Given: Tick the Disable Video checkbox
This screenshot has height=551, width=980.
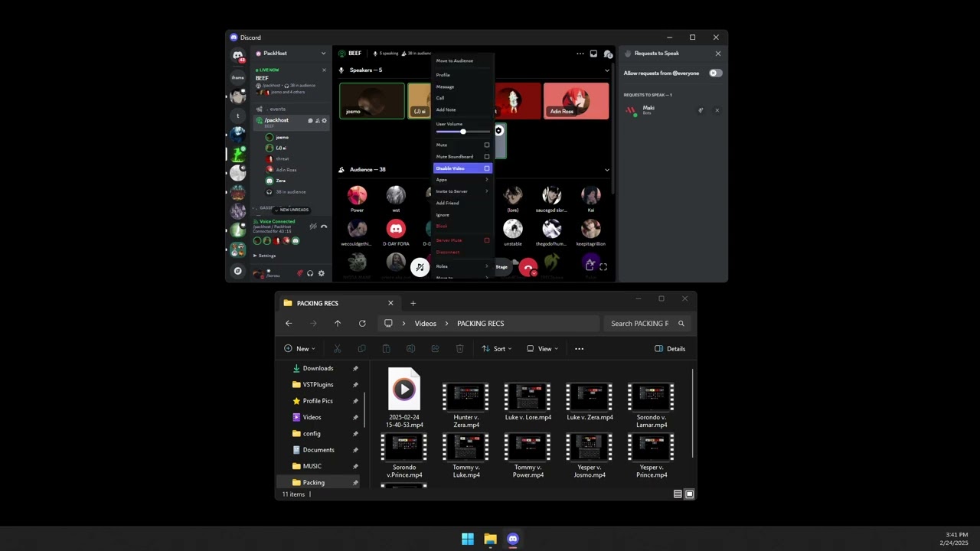Looking at the screenshot, I should (x=487, y=168).
